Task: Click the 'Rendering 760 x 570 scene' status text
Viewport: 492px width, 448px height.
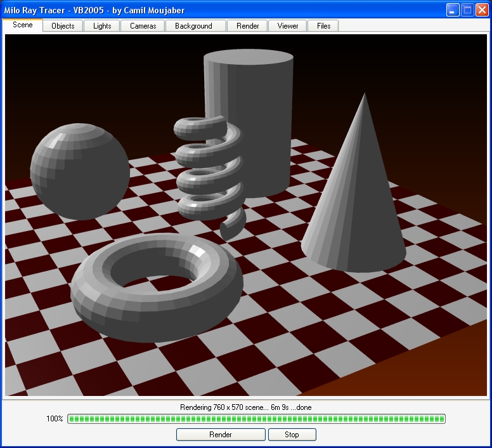Action: coord(246,407)
